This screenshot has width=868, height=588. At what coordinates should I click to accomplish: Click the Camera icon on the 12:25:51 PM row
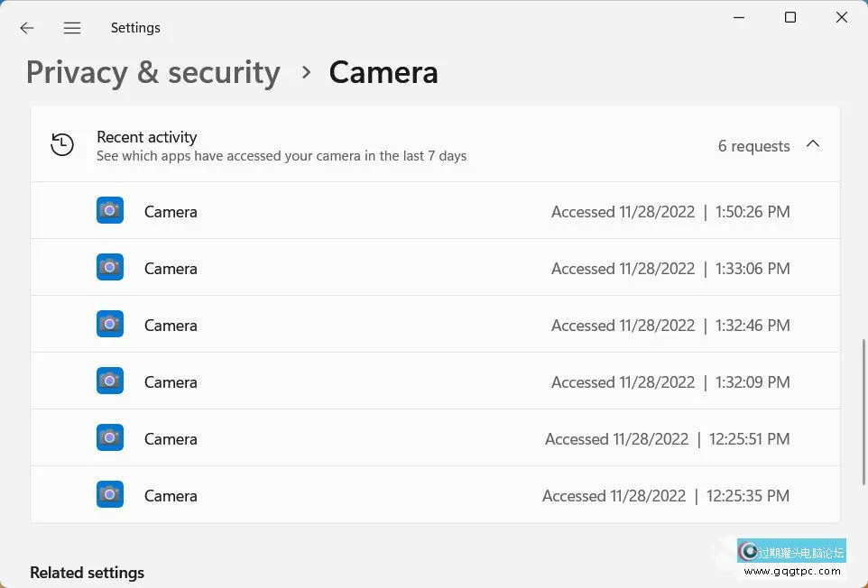coord(109,438)
